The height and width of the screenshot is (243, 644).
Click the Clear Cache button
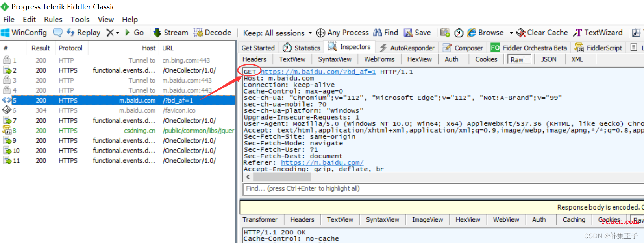(542, 33)
